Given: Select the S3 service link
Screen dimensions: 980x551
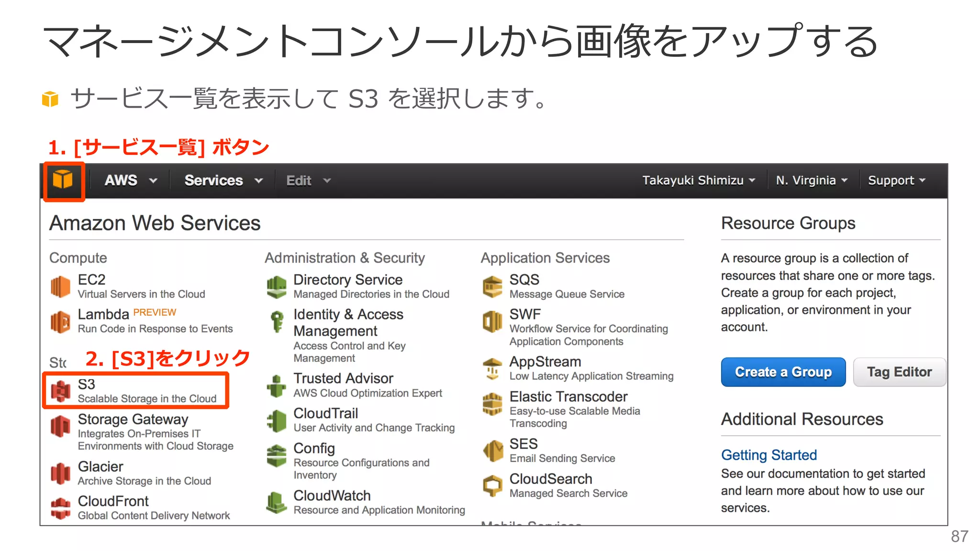Looking at the screenshot, I should tap(87, 384).
